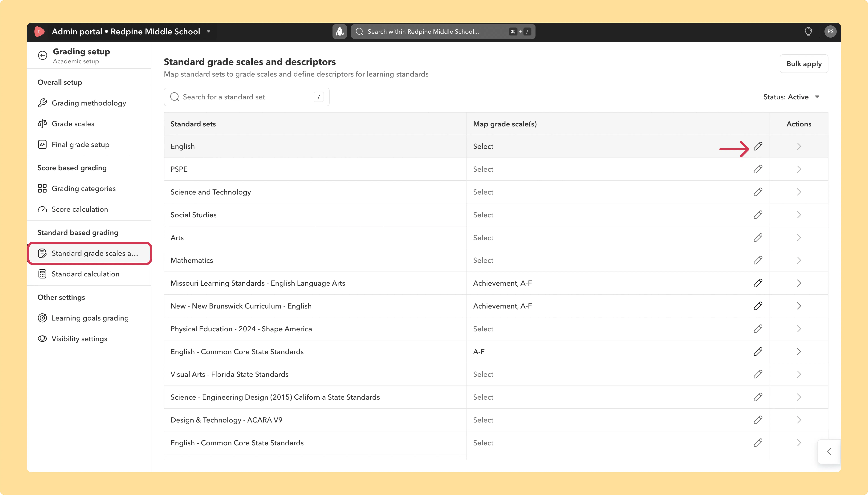Open the rocket icon in top bar
Screen dimensions: 868x495
coord(339,32)
